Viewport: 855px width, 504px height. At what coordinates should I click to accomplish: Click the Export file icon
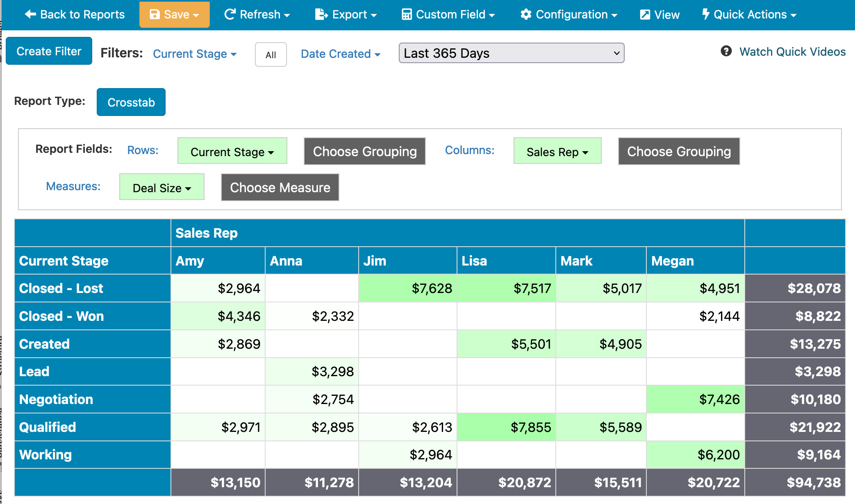point(321,14)
